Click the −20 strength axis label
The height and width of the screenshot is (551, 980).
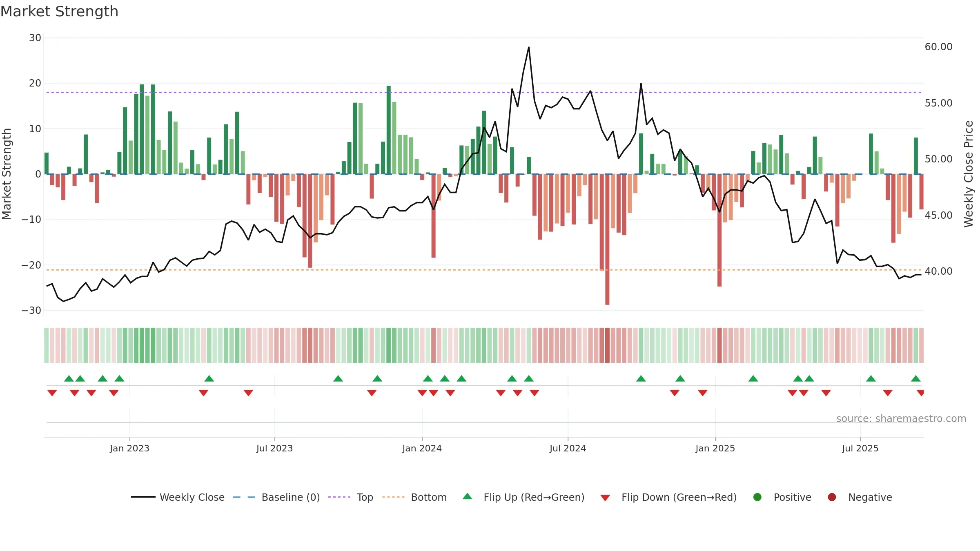pos(31,265)
